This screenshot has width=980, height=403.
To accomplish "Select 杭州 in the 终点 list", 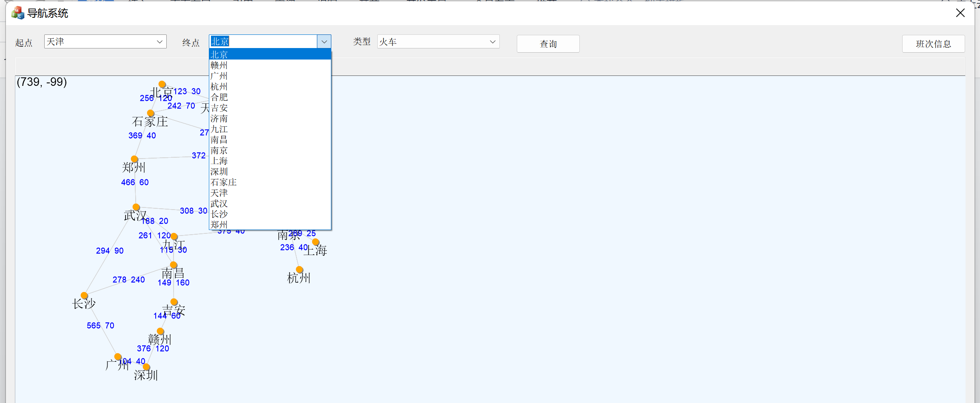I will point(270,86).
